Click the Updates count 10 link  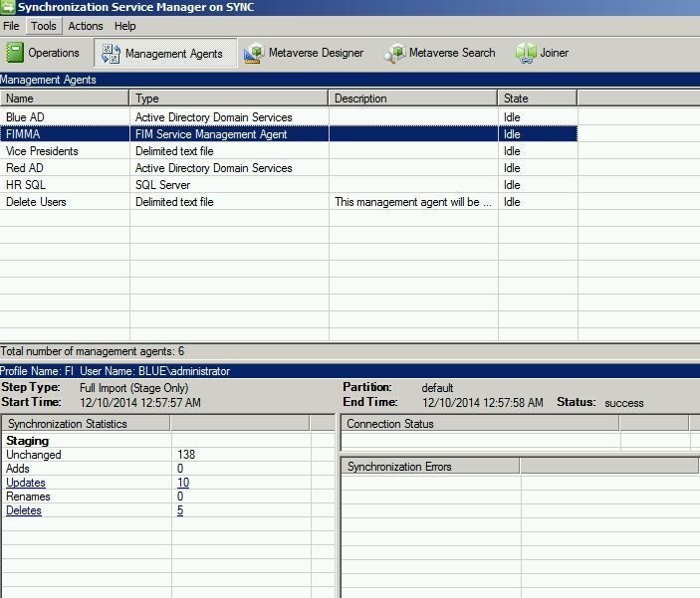click(x=183, y=483)
